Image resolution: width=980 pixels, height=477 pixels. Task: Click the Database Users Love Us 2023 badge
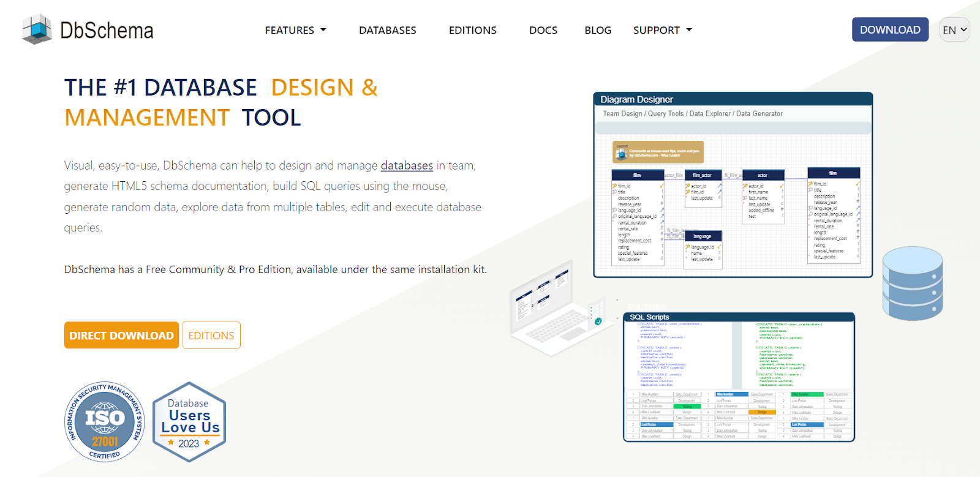(x=189, y=422)
